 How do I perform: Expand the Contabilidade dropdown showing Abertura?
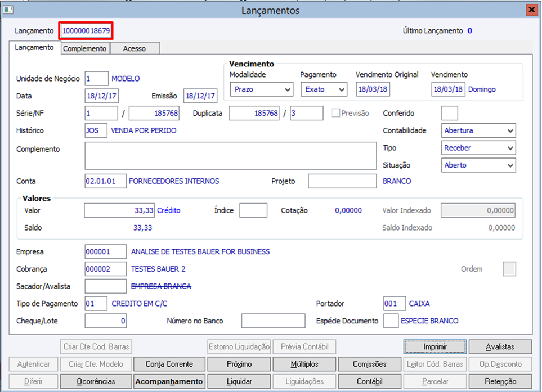click(x=478, y=130)
